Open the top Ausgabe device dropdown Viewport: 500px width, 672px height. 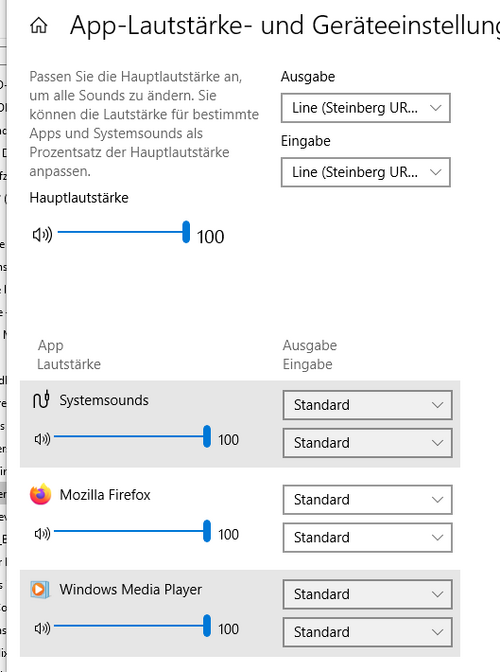(x=365, y=108)
